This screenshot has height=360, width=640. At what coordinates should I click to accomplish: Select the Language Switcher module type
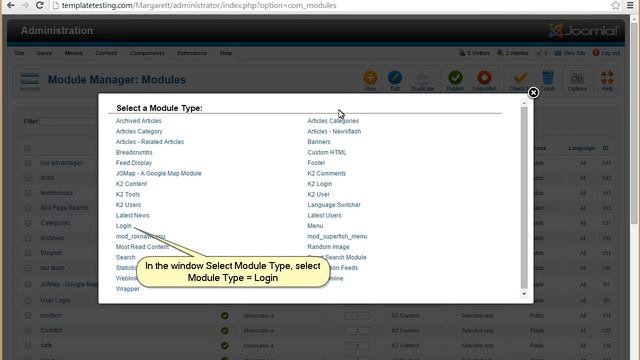click(x=334, y=205)
